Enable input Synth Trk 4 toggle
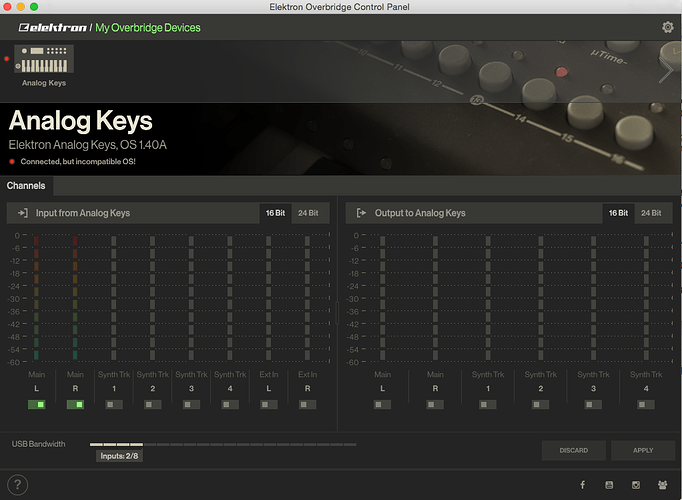This screenshot has height=500, width=682. [230, 405]
